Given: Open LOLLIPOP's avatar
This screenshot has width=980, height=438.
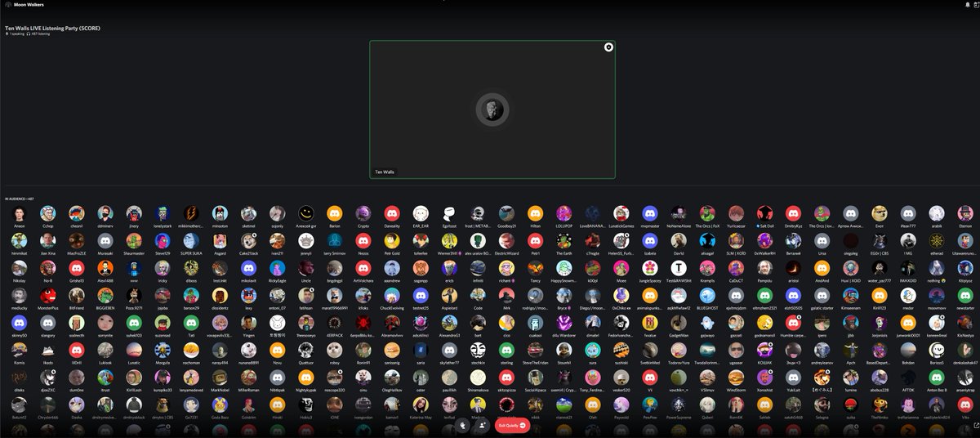Looking at the screenshot, I should (x=563, y=213).
